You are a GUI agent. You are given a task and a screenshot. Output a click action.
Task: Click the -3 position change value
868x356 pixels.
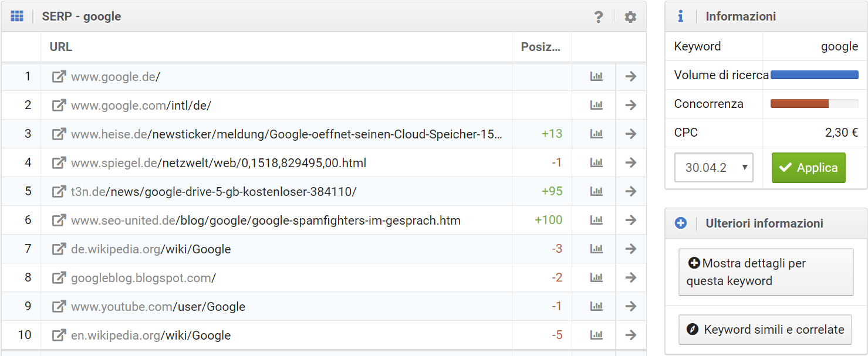(x=557, y=249)
